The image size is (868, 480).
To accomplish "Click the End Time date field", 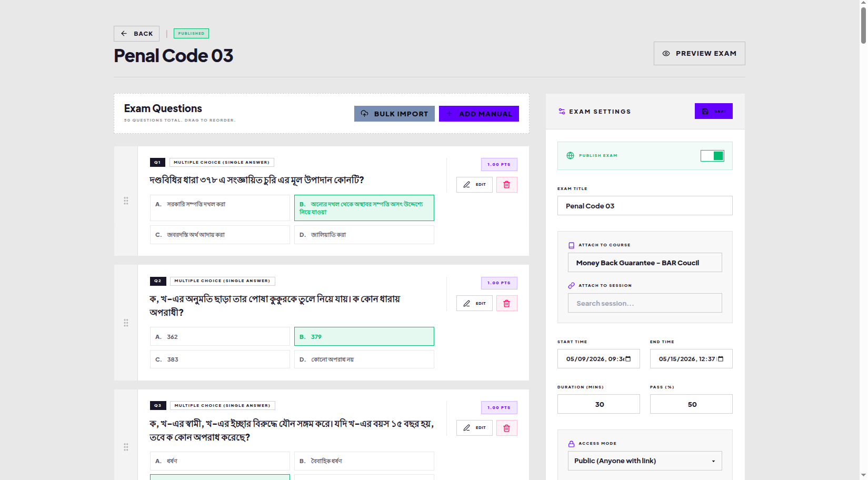I will click(x=691, y=359).
